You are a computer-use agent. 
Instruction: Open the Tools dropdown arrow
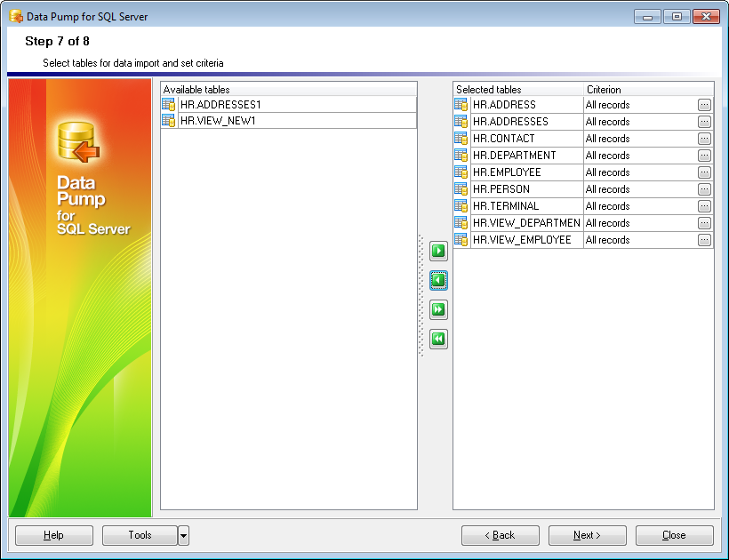point(182,535)
